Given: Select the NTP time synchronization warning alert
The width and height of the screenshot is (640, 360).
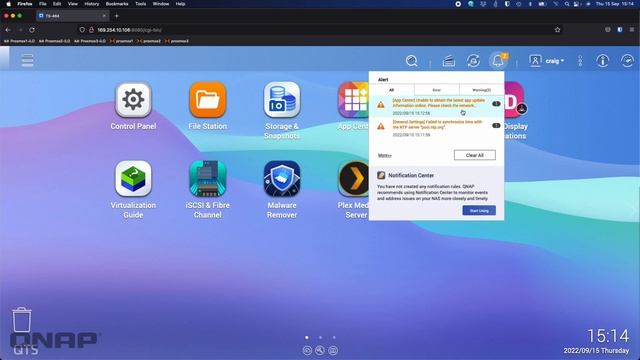Looking at the screenshot, I should pyautogui.click(x=436, y=128).
